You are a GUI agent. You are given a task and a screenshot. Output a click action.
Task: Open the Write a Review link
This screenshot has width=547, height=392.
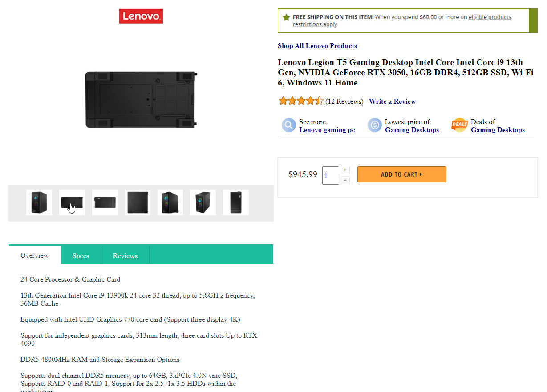(392, 101)
